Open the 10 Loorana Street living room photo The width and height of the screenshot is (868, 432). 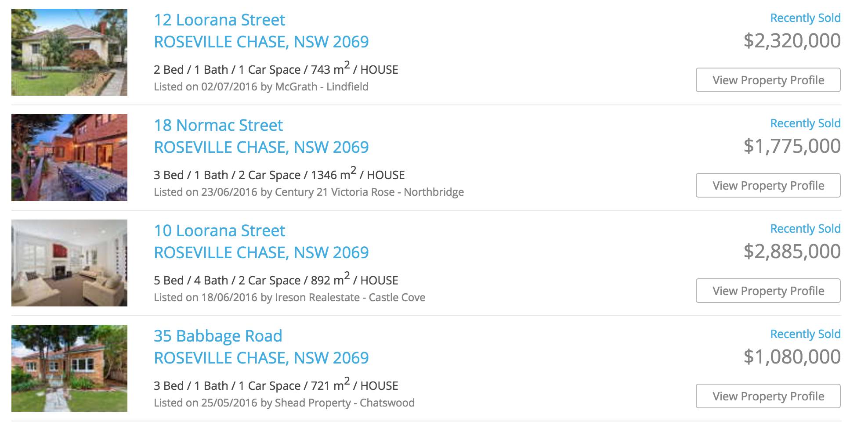[x=69, y=263]
